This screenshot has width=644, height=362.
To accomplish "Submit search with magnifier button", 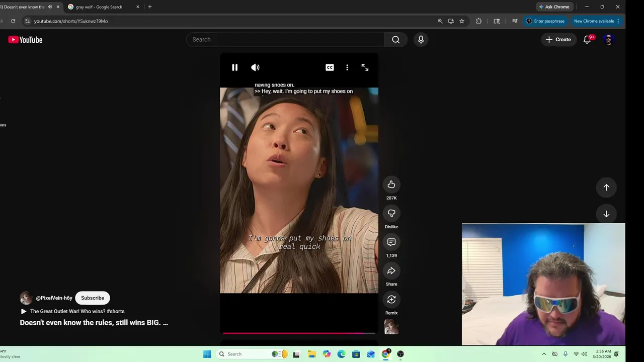I will click(x=396, y=40).
